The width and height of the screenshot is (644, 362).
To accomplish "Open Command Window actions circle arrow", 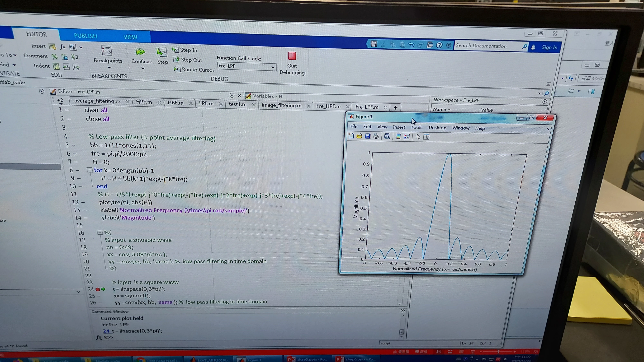I will [x=402, y=310].
